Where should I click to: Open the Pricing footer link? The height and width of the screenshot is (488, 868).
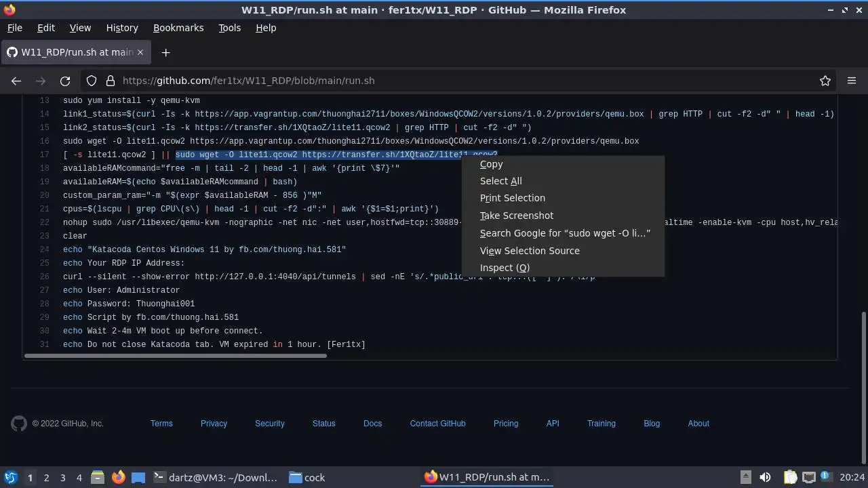[x=506, y=424]
